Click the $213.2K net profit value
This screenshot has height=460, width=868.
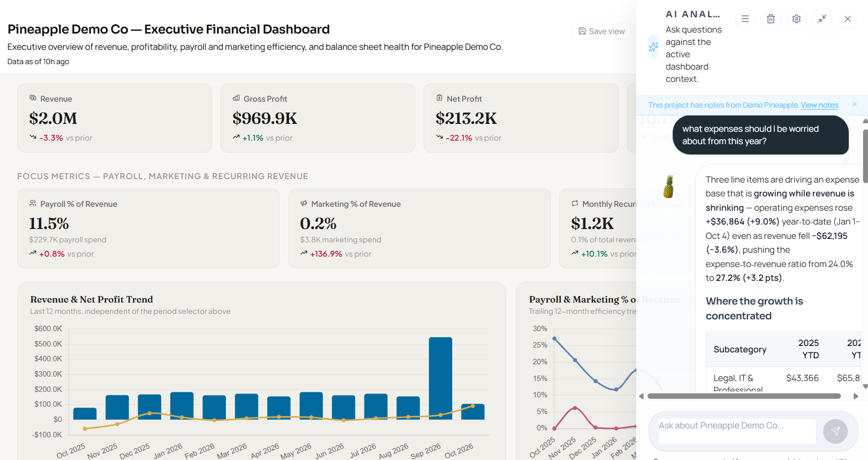[466, 118]
